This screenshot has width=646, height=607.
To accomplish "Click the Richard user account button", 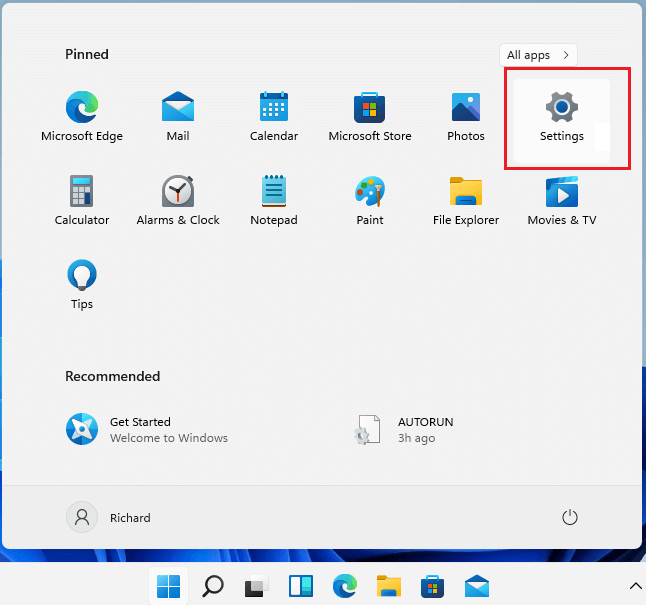I will click(110, 517).
